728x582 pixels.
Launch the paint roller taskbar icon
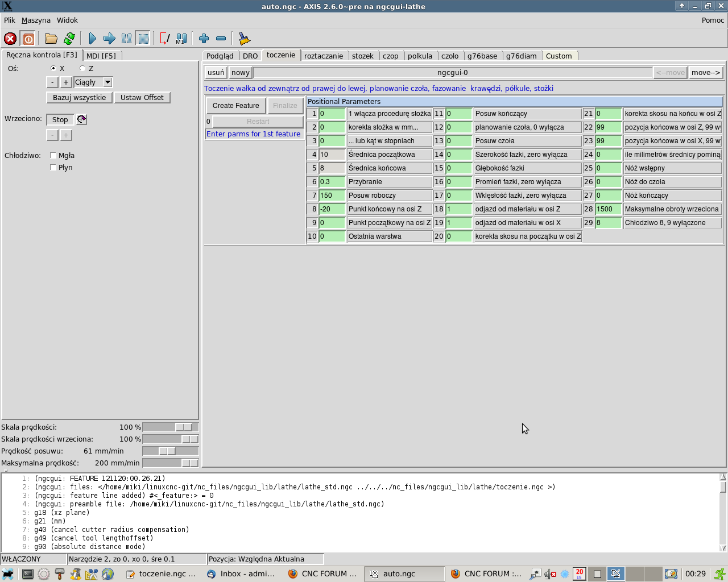pyautogui.click(x=59, y=574)
